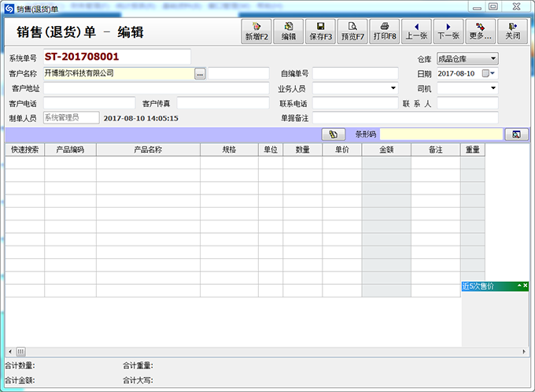This screenshot has width=535, height=392.
Task: Maximize the 销售(退货)单 window
Action: [x=493, y=6]
